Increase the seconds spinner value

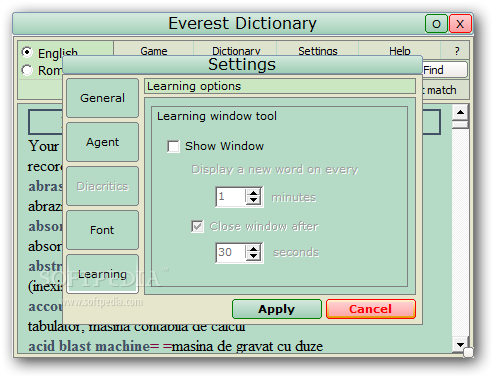pos(254,249)
